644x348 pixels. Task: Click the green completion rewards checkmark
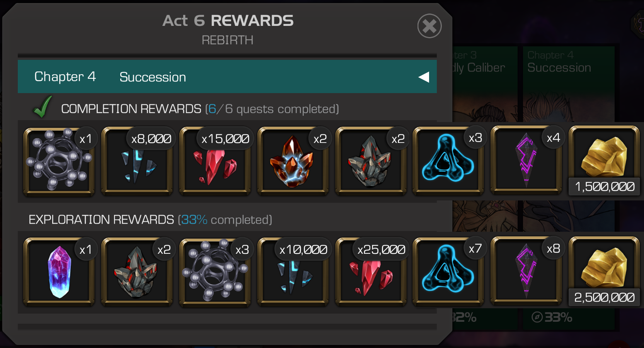coord(42,107)
